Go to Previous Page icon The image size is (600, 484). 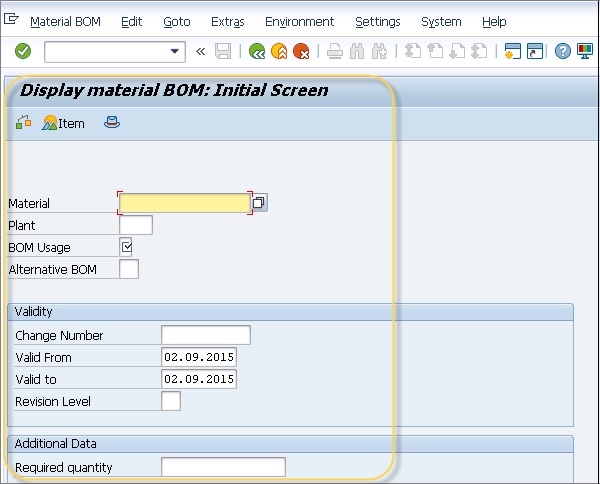pyautogui.click(x=435, y=51)
